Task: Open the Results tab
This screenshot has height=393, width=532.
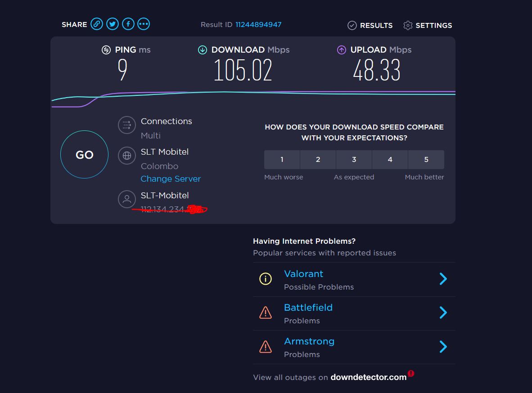Action: pos(370,26)
